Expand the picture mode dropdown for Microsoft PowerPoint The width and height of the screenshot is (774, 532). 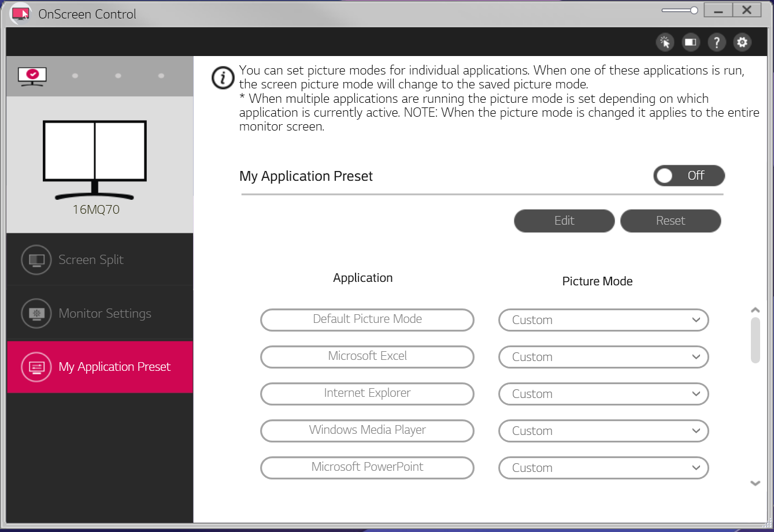click(603, 468)
